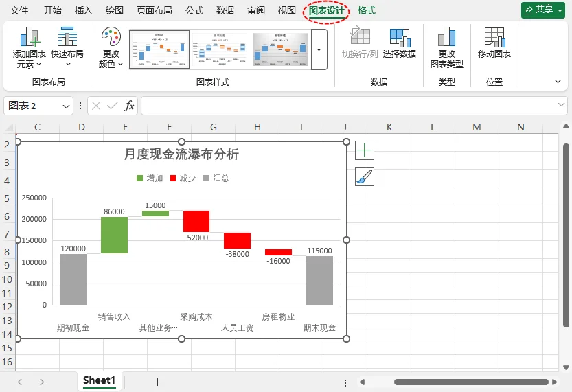Select the Sheet1 worksheet tab
This screenshot has width=572, height=392.
coord(99,381)
